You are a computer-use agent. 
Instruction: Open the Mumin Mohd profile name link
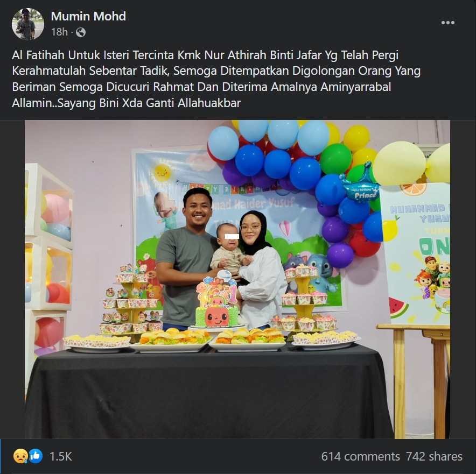coord(88,16)
